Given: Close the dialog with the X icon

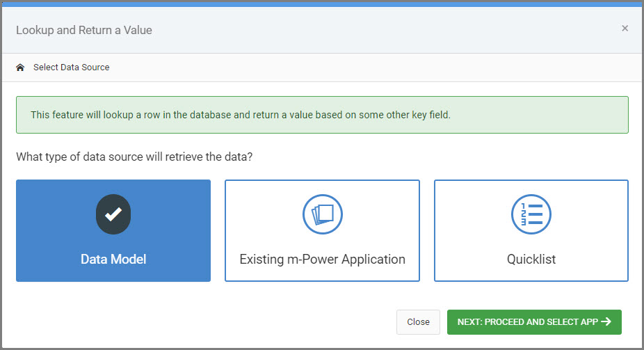Looking at the screenshot, I should coord(625,29).
